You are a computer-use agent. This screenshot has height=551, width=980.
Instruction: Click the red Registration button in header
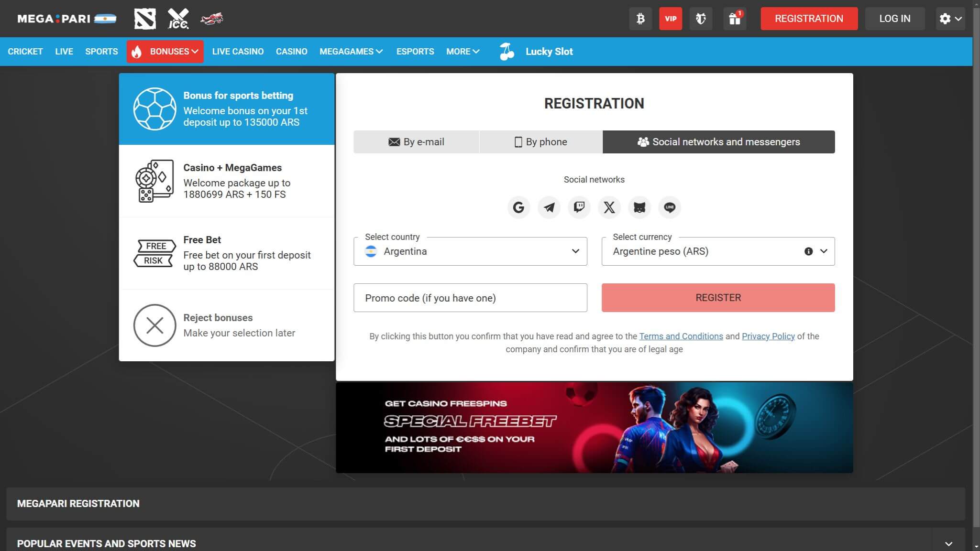809,19
